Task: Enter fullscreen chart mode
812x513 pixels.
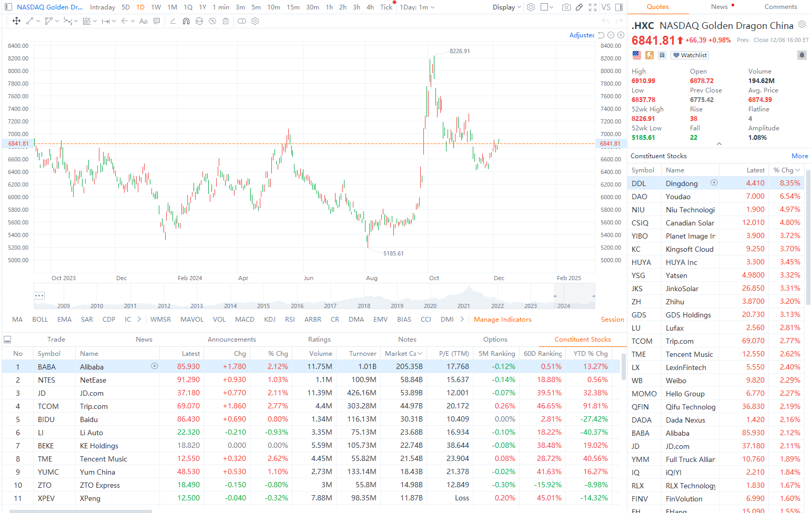Action: click(593, 7)
